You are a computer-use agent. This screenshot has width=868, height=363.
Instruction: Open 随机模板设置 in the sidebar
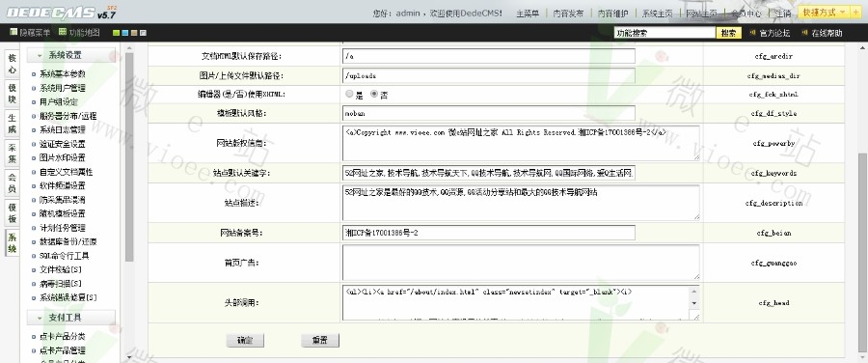tap(63, 213)
